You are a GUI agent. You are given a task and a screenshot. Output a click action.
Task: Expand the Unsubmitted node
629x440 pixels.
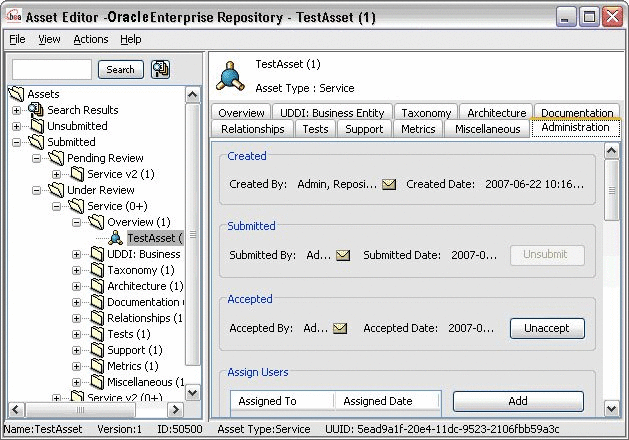point(16,126)
